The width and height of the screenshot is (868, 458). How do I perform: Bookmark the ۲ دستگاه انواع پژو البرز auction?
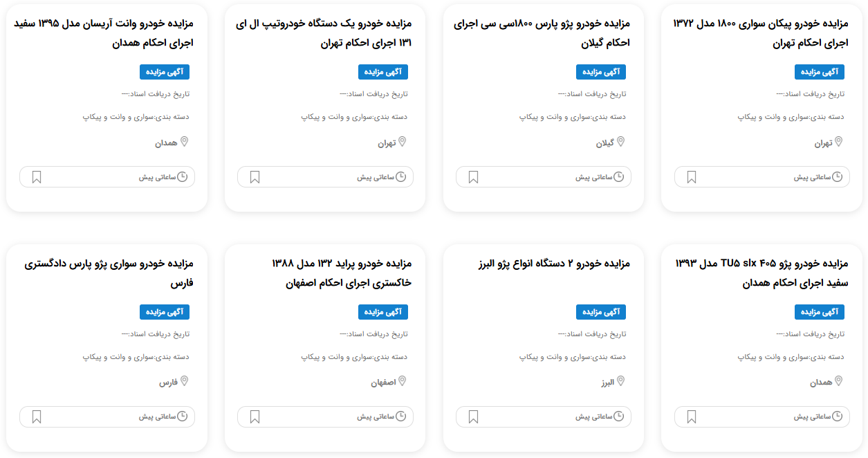[x=473, y=417]
